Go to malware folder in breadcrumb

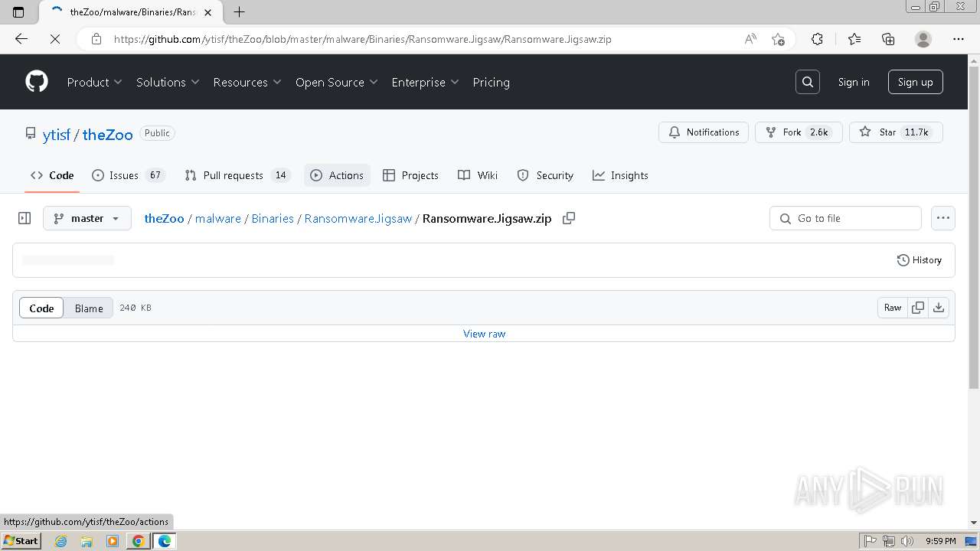point(218,218)
